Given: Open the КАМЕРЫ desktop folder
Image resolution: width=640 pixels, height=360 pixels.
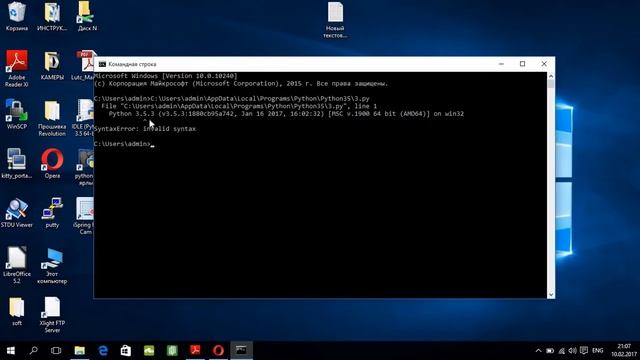Looking at the screenshot, I should [x=52, y=65].
